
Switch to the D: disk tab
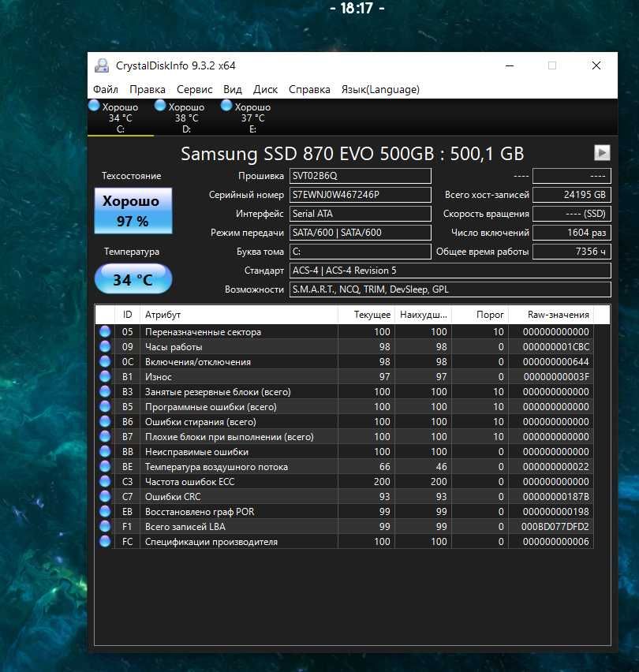[x=186, y=118]
